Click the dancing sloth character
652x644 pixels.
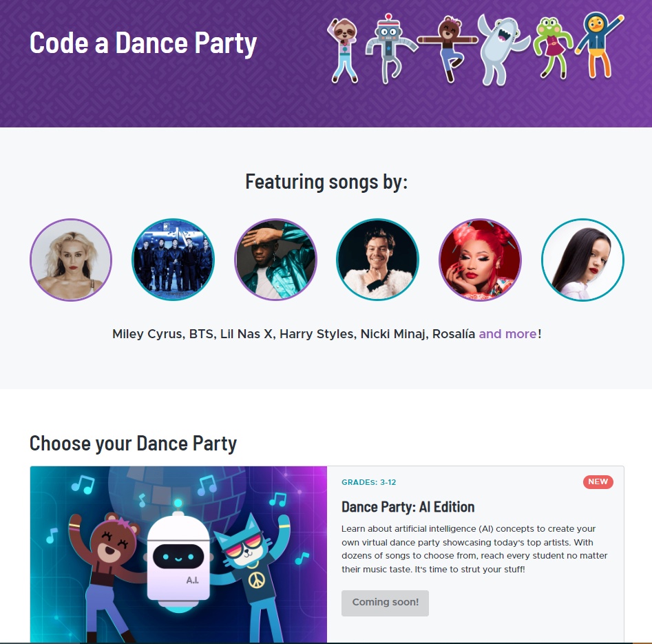pyautogui.click(x=343, y=50)
